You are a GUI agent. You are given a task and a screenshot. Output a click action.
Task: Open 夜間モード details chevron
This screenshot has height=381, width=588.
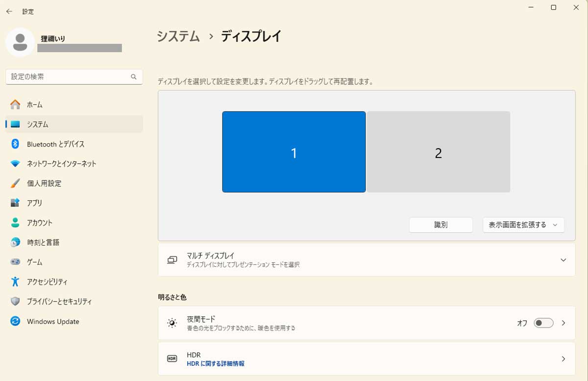(x=563, y=323)
